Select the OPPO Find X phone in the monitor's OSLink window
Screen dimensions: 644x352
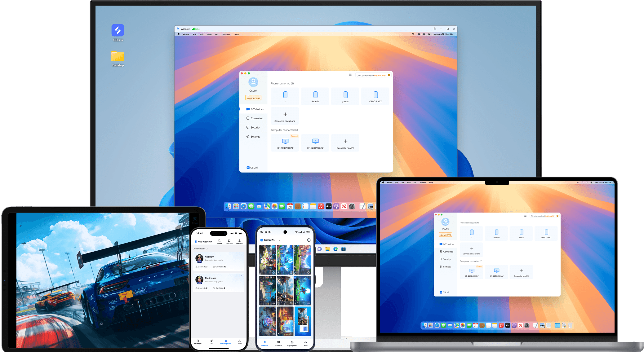(x=375, y=96)
